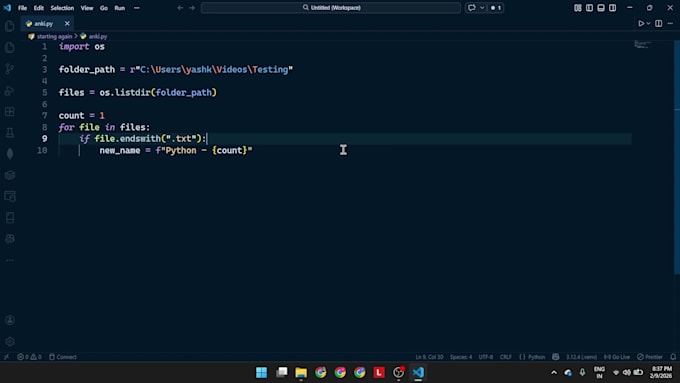
Task: Click the editor vertical scrollbar
Action: pyautogui.click(x=677, y=157)
